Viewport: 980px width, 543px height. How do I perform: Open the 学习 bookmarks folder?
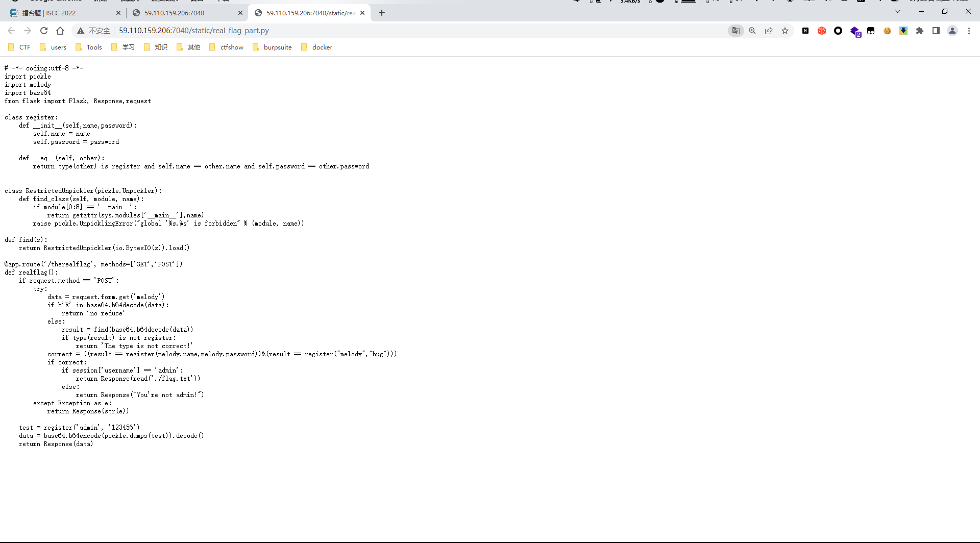[123, 47]
